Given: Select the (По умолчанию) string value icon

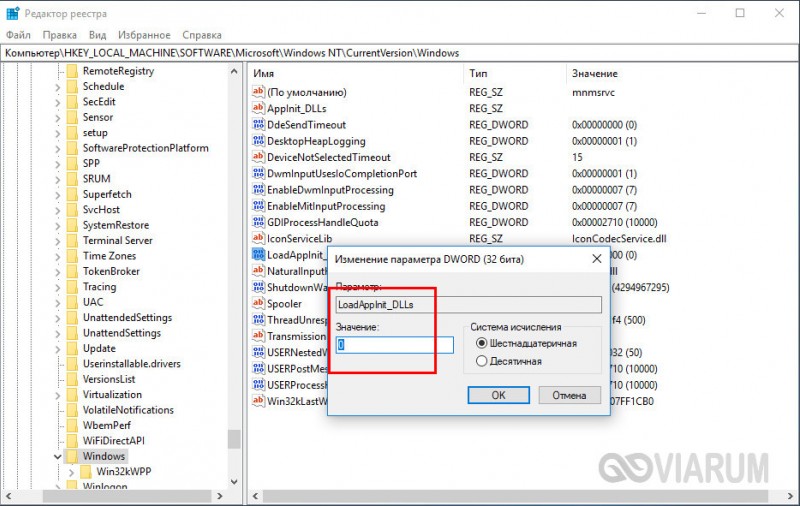Looking at the screenshot, I should click(x=258, y=92).
